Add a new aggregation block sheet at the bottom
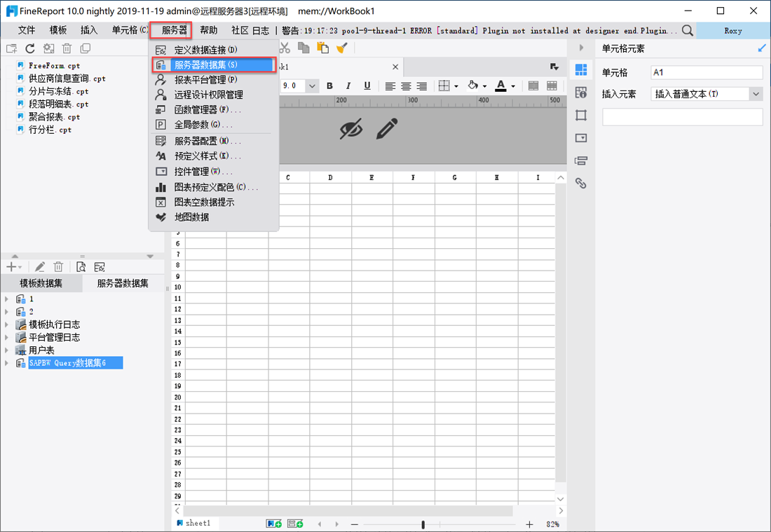 [x=295, y=524]
